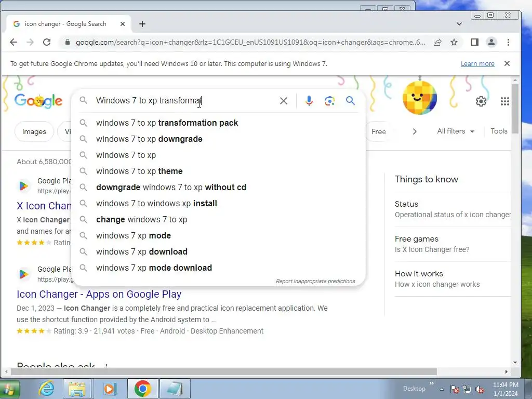The image size is (532, 399).
Task: Dismiss the Chrome update notice
Action: [x=507, y=63]
